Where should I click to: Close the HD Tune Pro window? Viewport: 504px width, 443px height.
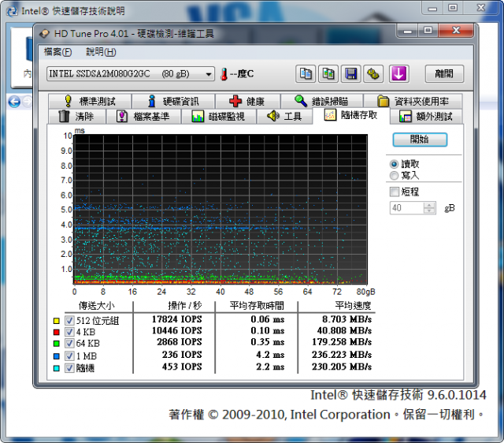(x=456, y=31)
